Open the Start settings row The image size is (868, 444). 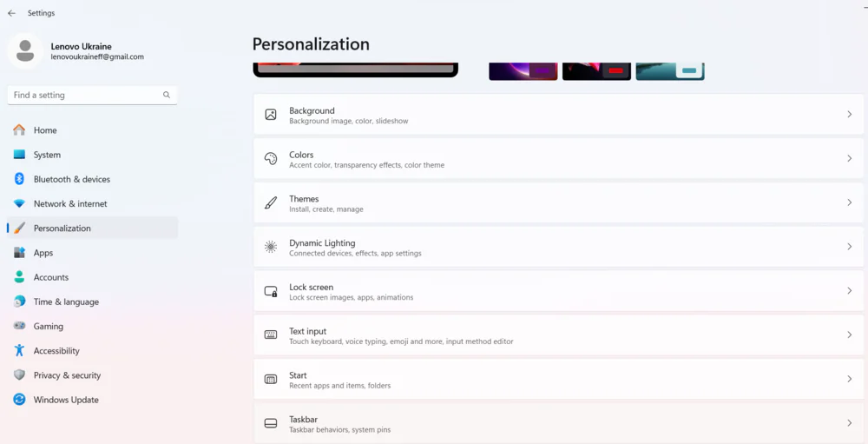(558, 379)
